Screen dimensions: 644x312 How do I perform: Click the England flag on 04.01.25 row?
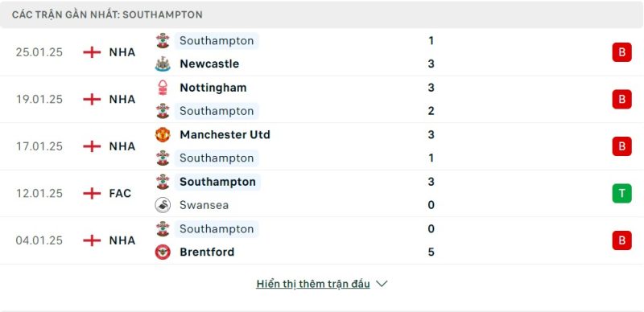92,240
